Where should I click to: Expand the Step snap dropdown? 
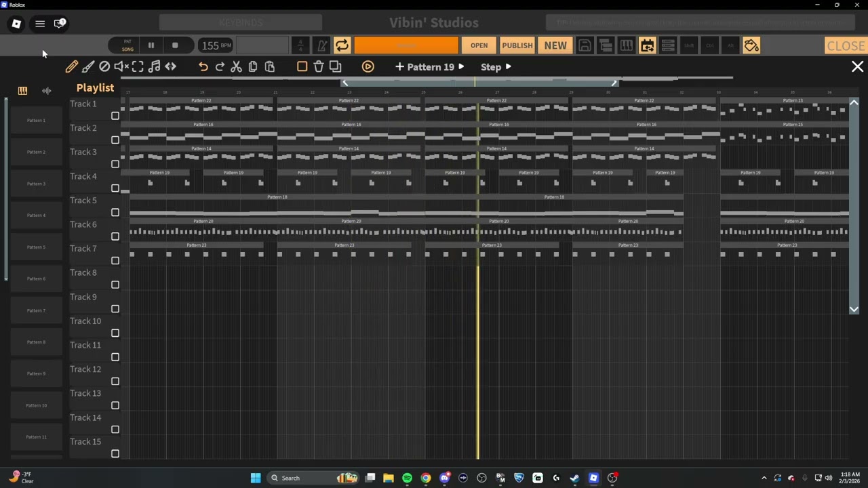pos(509,66)
